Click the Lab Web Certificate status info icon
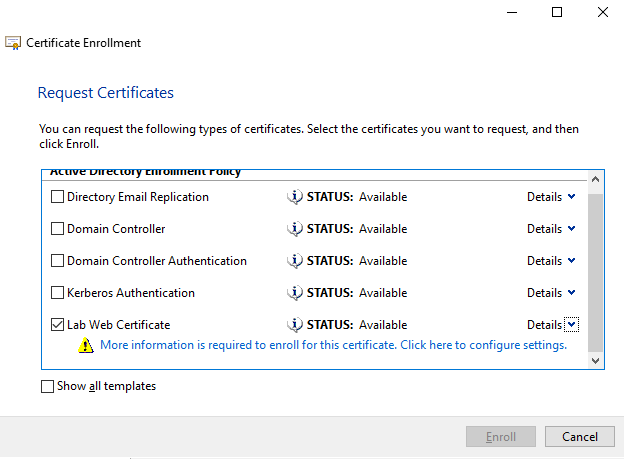 click(x=295, y=325)
